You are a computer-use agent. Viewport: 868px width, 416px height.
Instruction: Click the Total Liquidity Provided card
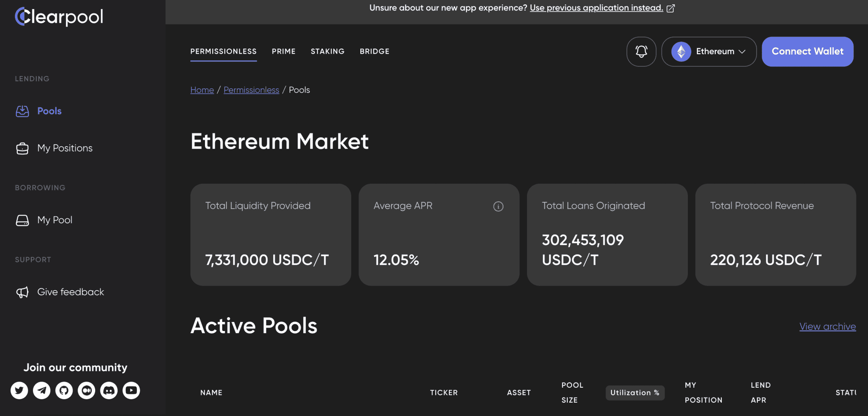(x=271, y=235)
